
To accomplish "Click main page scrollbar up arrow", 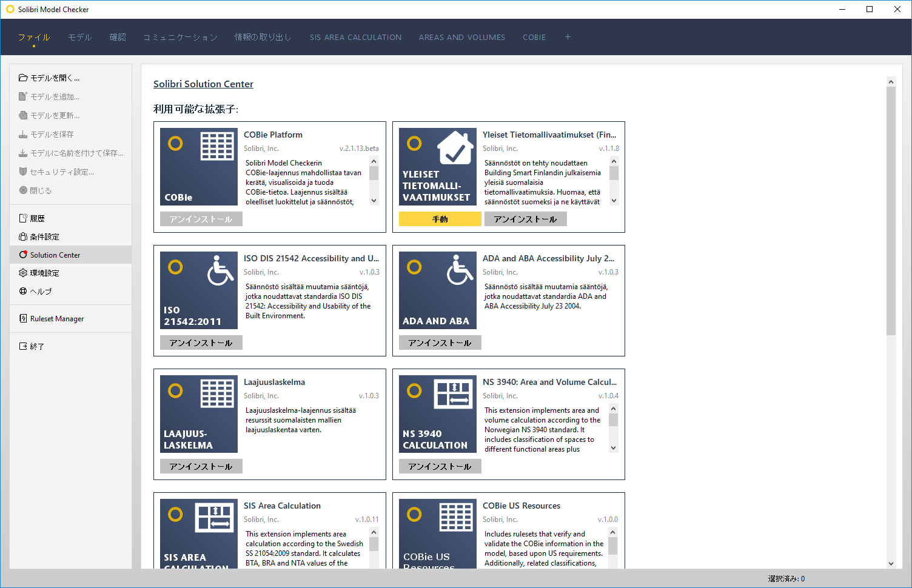I will [891, 81].
